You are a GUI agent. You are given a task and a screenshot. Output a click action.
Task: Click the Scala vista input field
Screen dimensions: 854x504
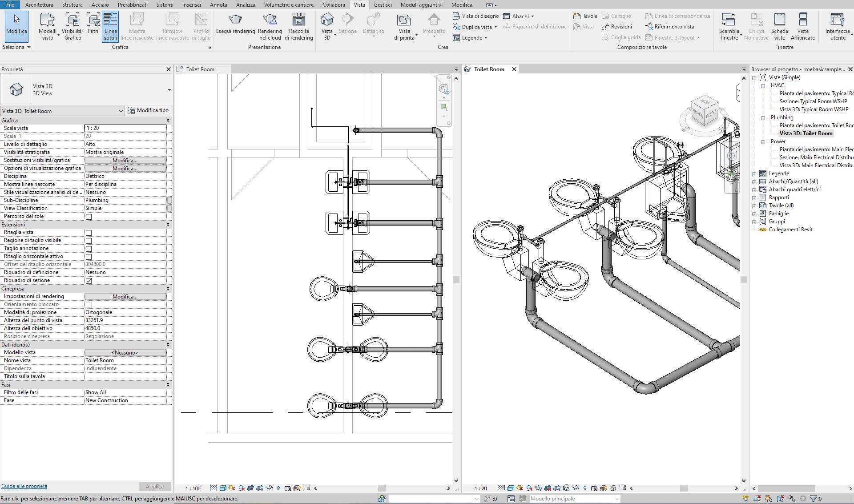tap(125, 128)
